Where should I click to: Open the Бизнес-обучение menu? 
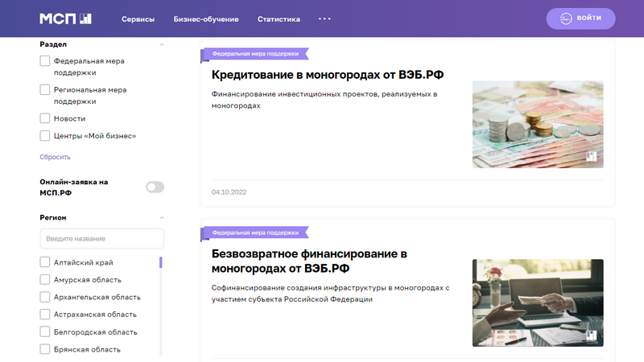[206, 19]
